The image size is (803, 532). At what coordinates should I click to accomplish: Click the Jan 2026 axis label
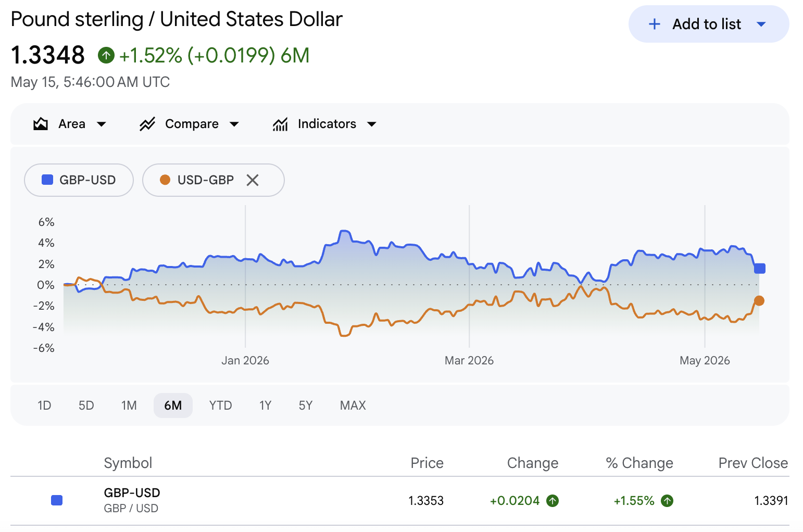(245, 360)
